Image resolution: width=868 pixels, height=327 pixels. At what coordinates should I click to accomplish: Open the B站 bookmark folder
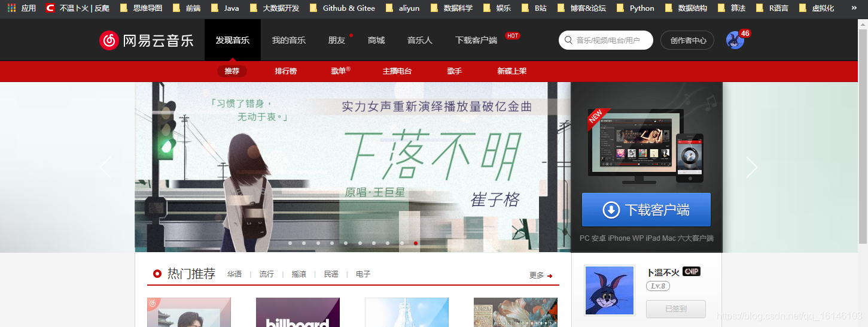(534, 8)
